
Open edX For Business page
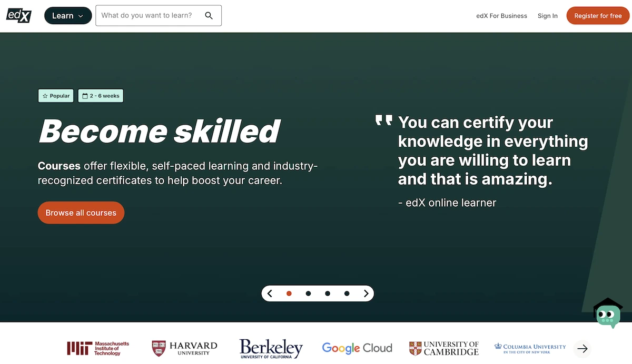(501, 16)
